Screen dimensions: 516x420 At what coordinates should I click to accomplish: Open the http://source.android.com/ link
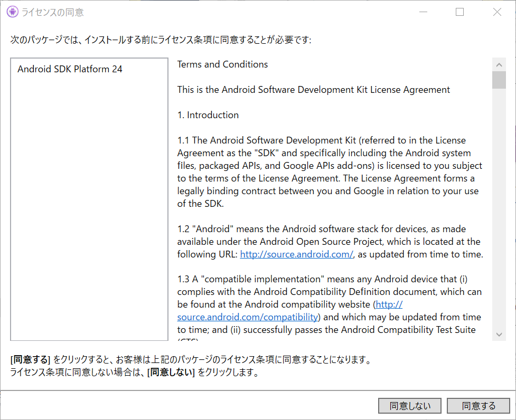[x=296, y=254]
